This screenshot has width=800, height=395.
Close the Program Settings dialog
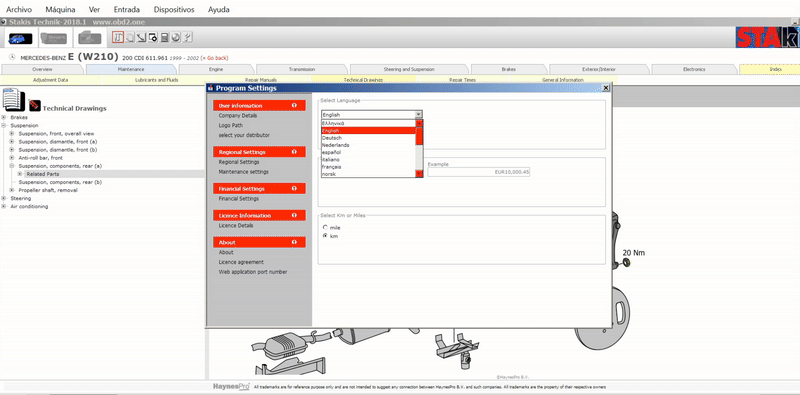point(606,88)
